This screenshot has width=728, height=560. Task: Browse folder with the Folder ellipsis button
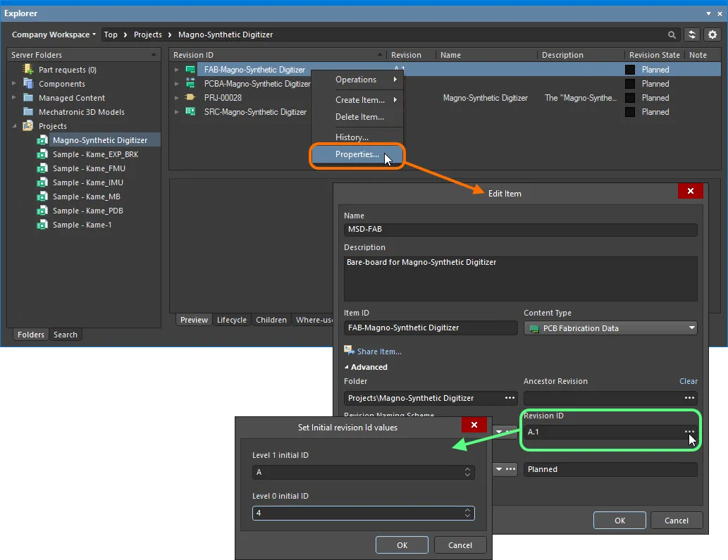(510, 398)
